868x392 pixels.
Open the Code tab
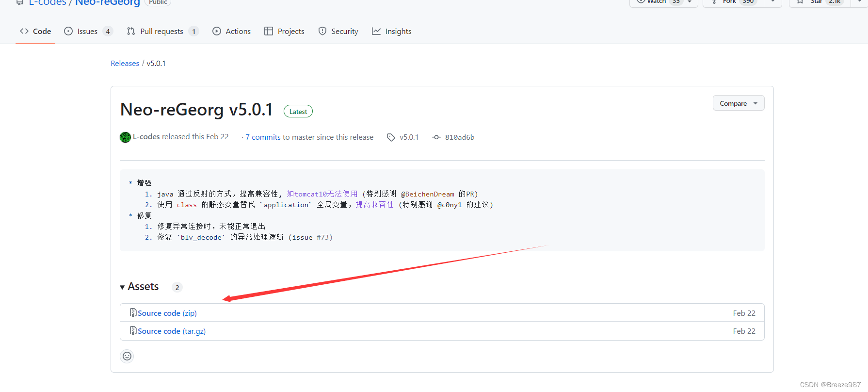(35, 31)
